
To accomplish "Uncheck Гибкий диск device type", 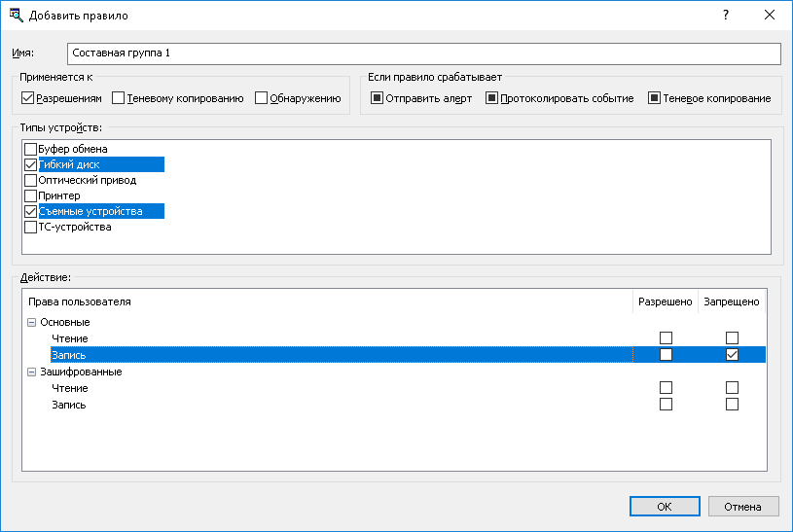I will pos(30,164).
